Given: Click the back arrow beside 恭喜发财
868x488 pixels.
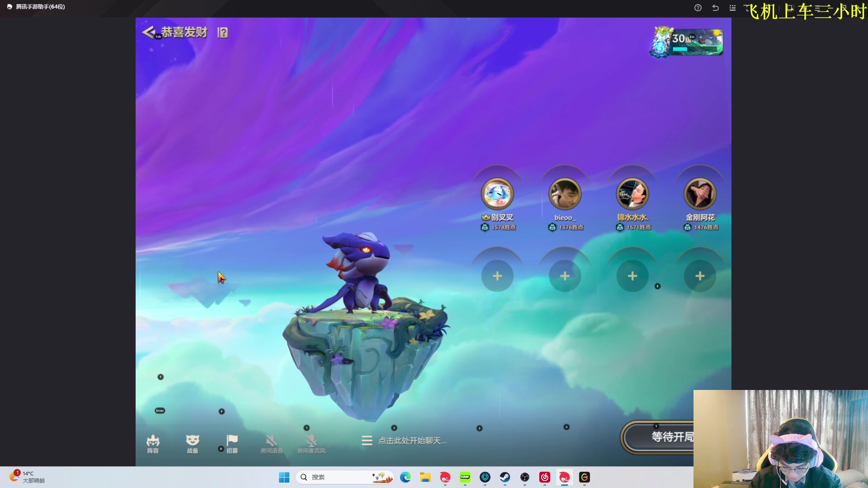Looking at the screenshot, I should pos(148,32).
